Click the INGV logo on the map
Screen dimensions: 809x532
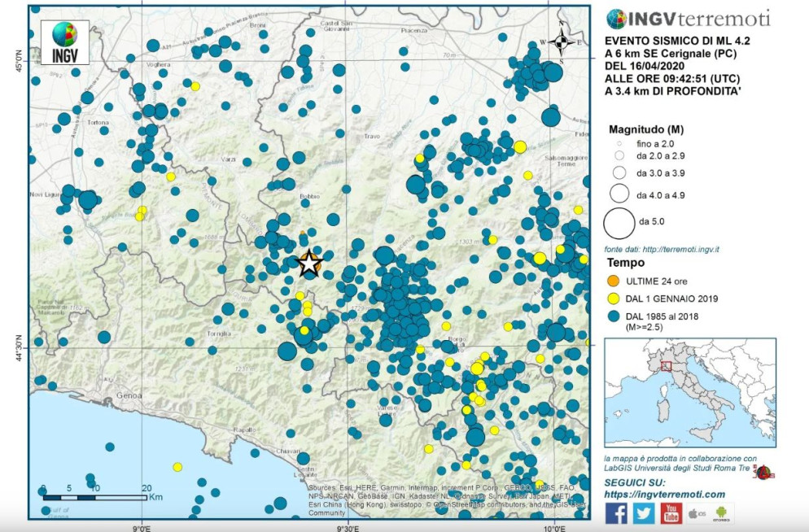point(65,42)
